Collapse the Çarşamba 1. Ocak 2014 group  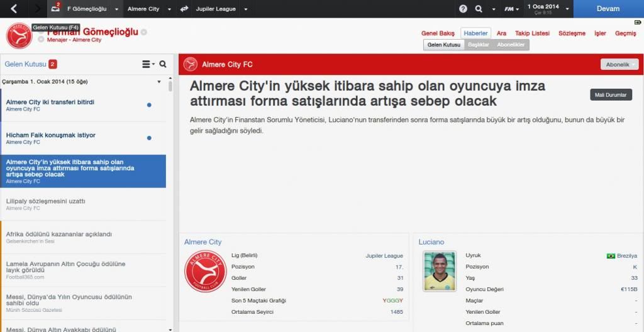159,82
